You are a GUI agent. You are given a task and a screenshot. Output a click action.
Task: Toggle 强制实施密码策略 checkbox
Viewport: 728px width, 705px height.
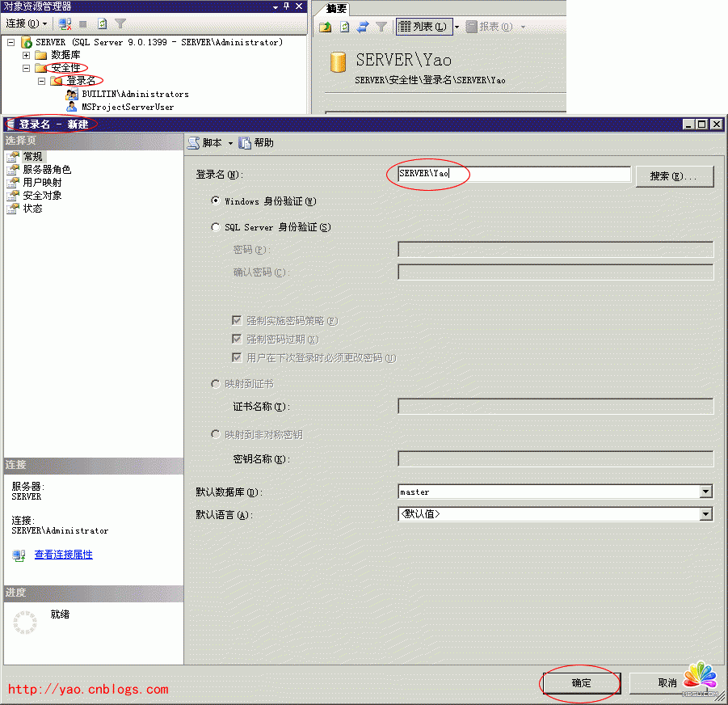237,321
